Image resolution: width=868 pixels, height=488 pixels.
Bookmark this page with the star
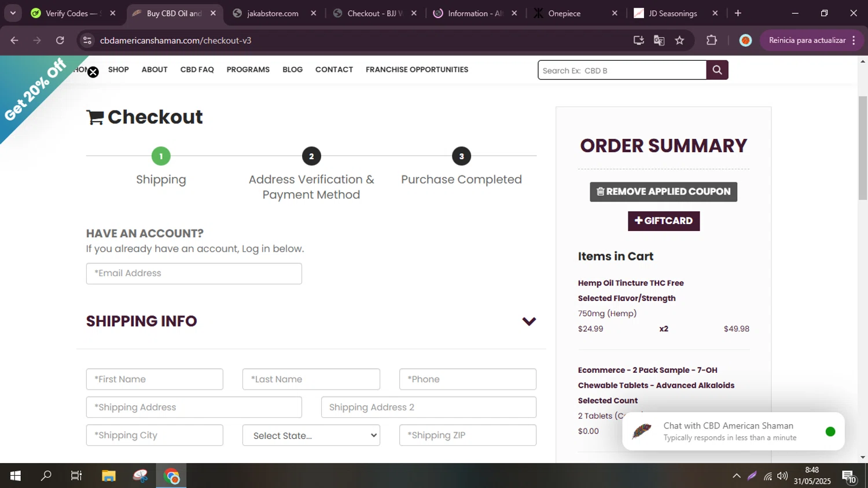coord(679,41)
